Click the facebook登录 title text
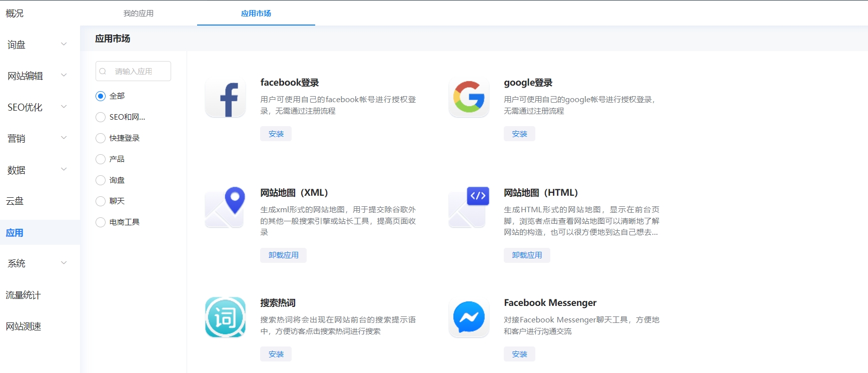868x373 pixels. pyautogui.click(x=290, y=83)
